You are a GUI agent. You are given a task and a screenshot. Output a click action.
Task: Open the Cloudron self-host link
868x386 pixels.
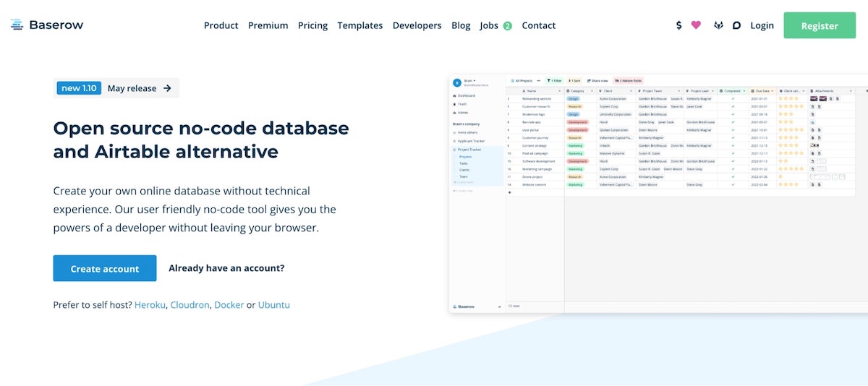191,305
